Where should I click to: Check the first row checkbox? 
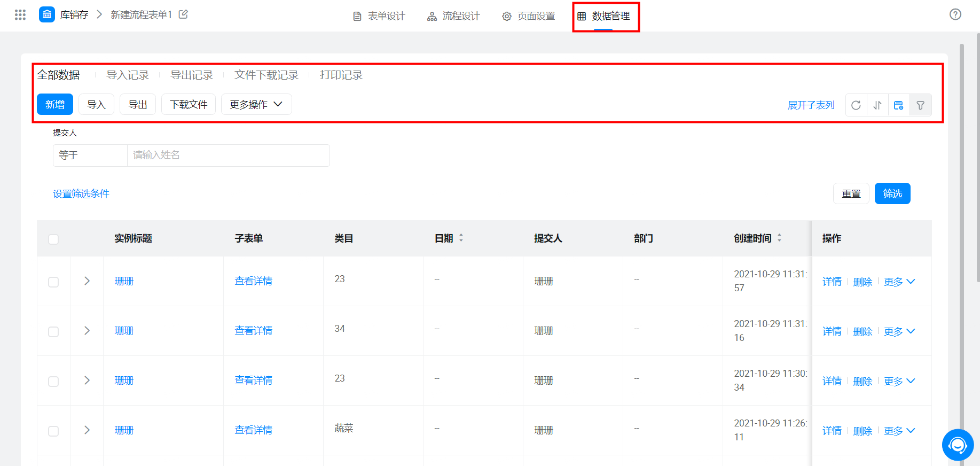coord(53,282)
